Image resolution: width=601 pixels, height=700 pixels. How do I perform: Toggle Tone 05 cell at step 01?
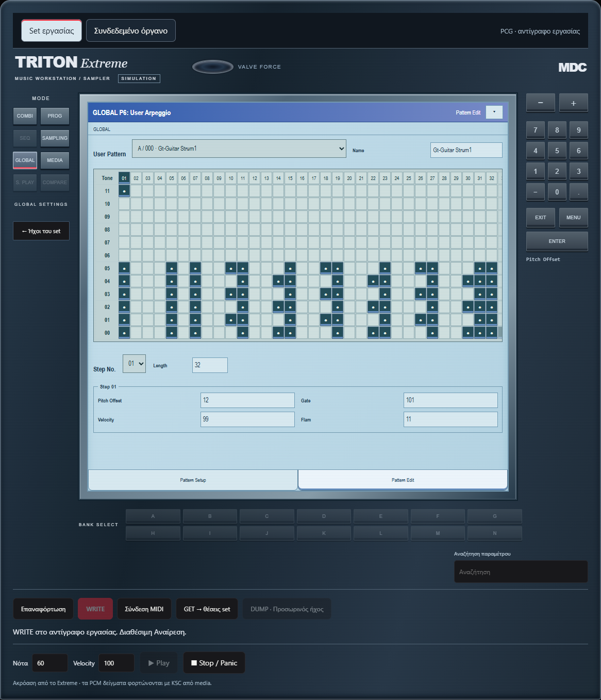[x=124, y=268]
